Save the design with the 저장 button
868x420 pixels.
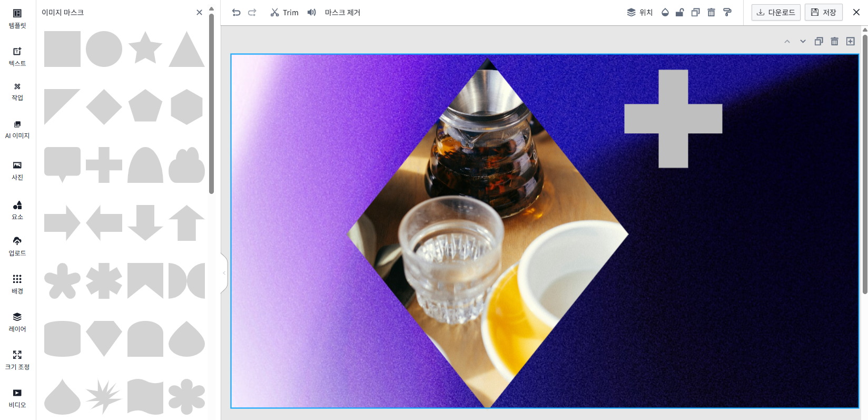pyautogui.click(x=823, y=13)
